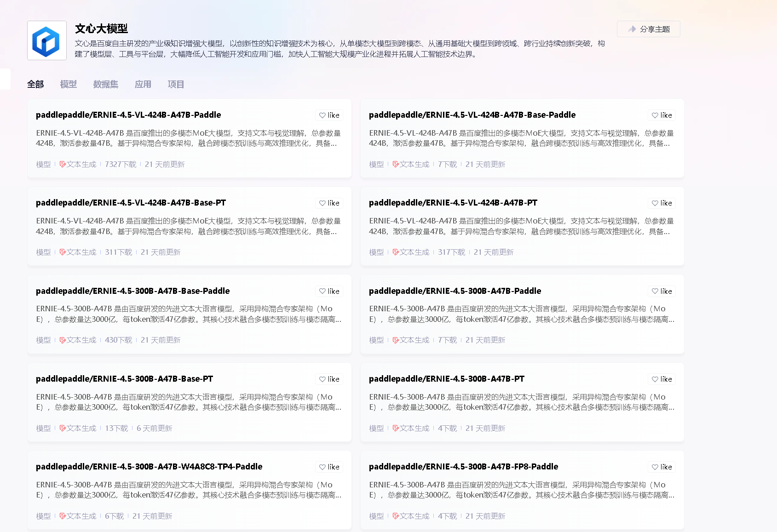Open the 项目 tab

[176, 84]
